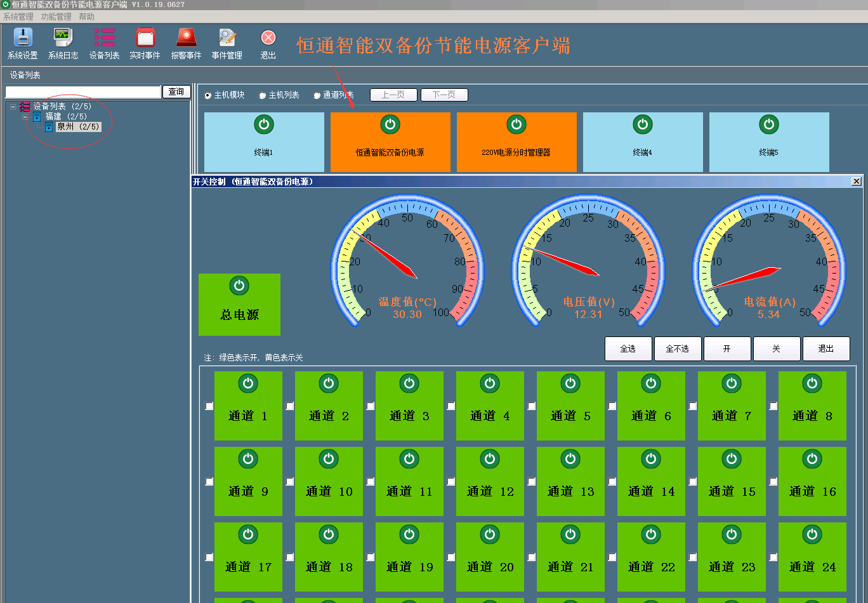Open 事件管理 toolbar icon
The width and height of the screenshot is (868, 603).
[227, 38]
